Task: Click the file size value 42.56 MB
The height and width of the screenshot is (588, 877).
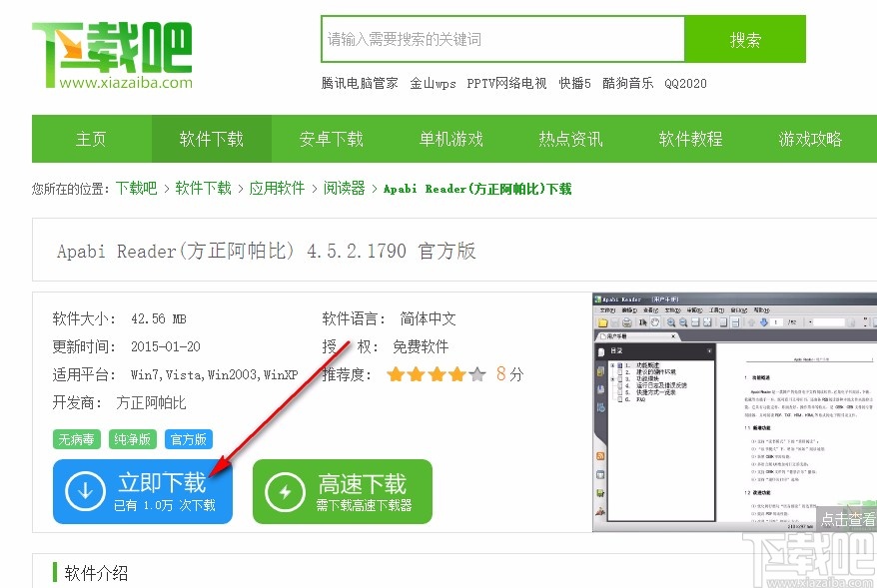Action: click(x=158, y=319)
